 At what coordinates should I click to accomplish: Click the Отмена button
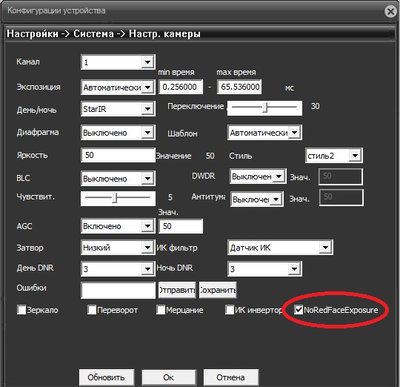pyautogui.click(x=231, y=377)
